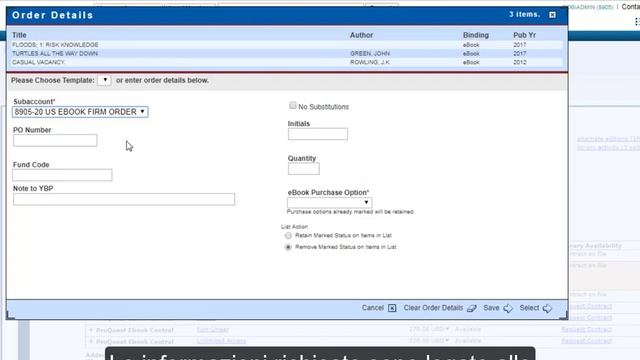Click the Author column header

pyautogui.click(x=361, y=35)
